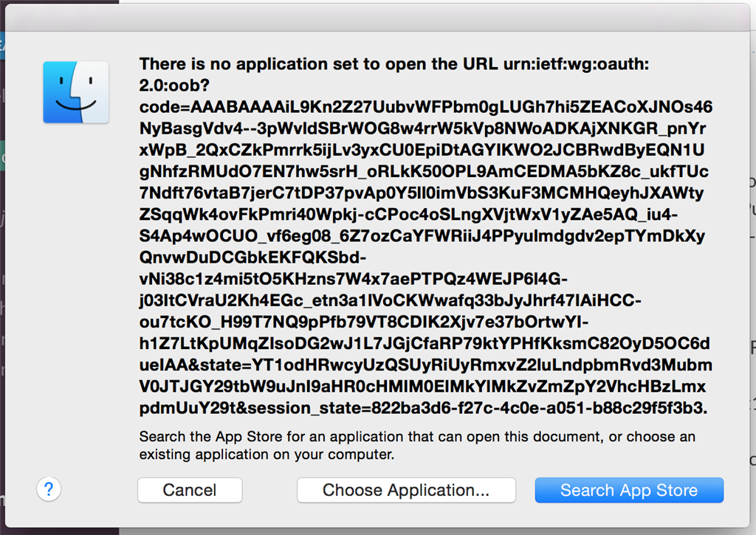This screenshot has height=535, width=756.
Task: Click the line starting 'NyBasgVdv4--3pWvIdSBr'
Action: click(x=422, y=128)
